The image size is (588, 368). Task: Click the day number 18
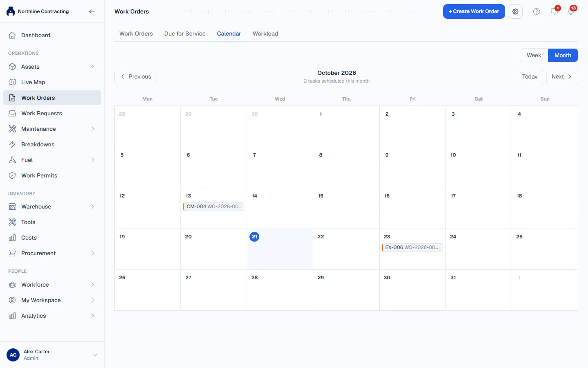point(519,196)
